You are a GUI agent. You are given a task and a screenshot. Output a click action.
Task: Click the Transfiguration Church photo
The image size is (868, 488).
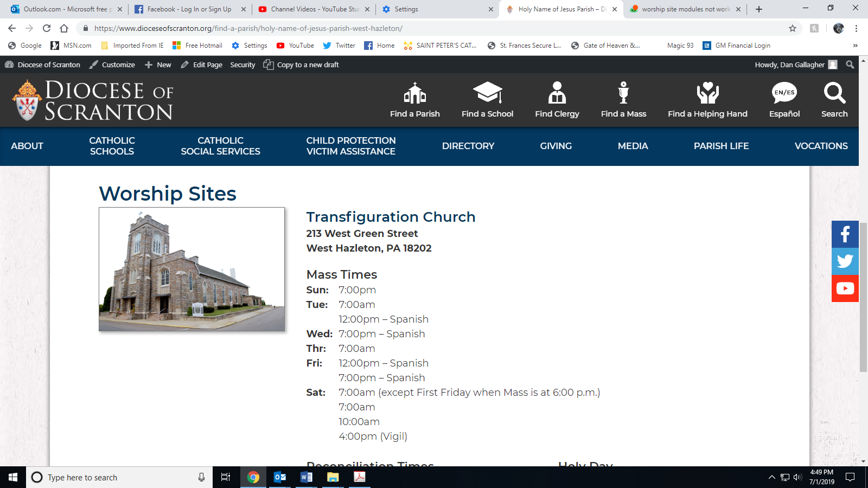pyautogui.click(x=192, y=269)
